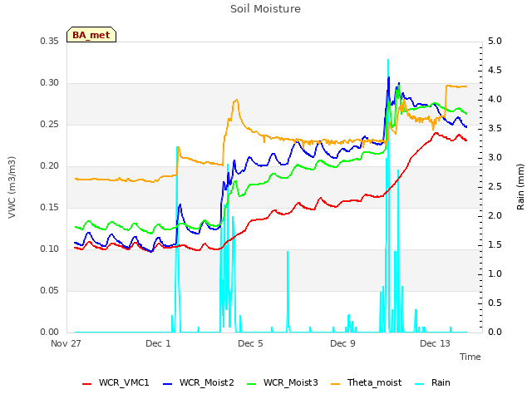The image size is (532, 399).
Task: Click the 0.05 VWC axis value
Action: pos(50,291)
